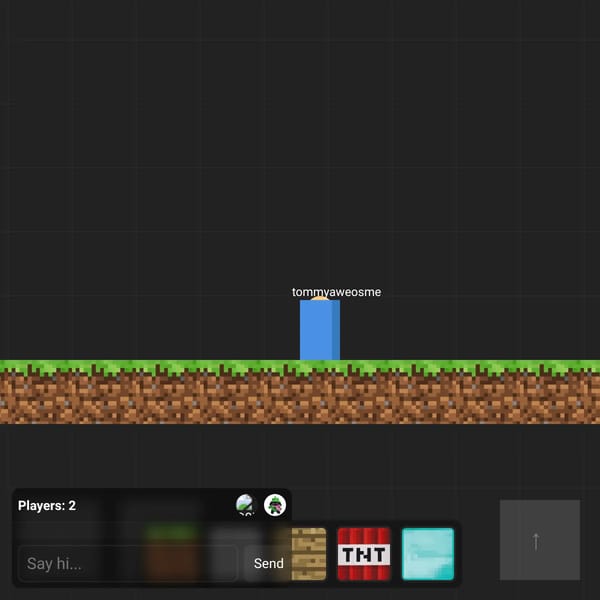The image size is (600, 600).
Task: Click the Players: 2 counter
Action: click(x=47, y=505)
